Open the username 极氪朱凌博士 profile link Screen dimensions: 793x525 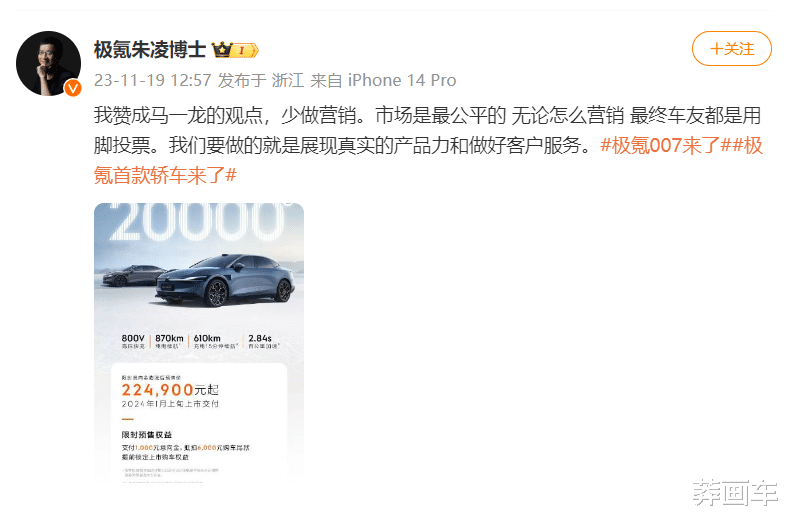click(x=150, y=50)
